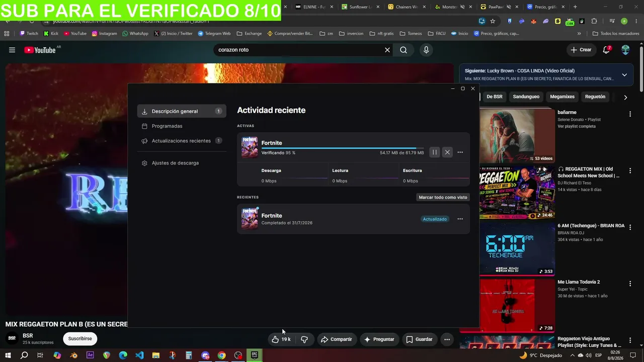Open more options for the completed Fortnite entry
Screen dimensions: 644x362
(460, 219)
